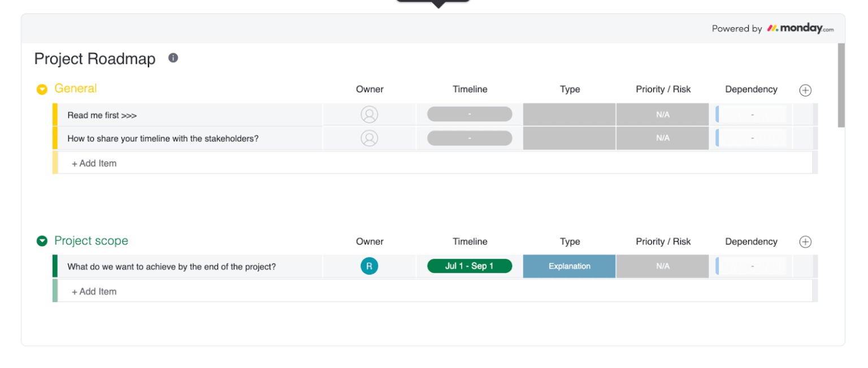Click owner avatar on stakeholders timeline row

(369, 138)
